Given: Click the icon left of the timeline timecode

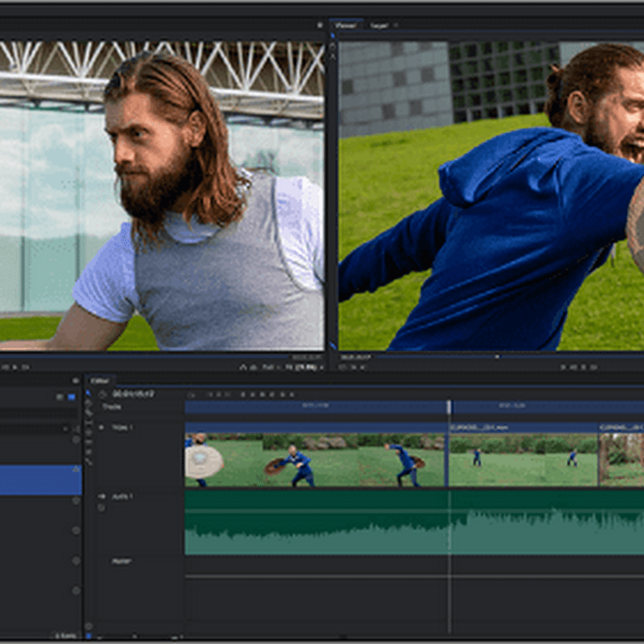Looking at the screenshot, I should click(103, 394).
